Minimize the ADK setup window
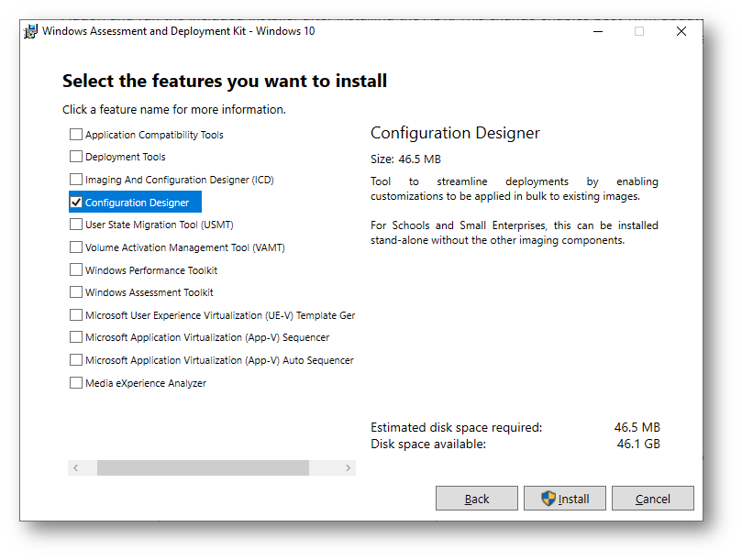The width and height of the screenshot is (742, 560). tap(598, 31)
